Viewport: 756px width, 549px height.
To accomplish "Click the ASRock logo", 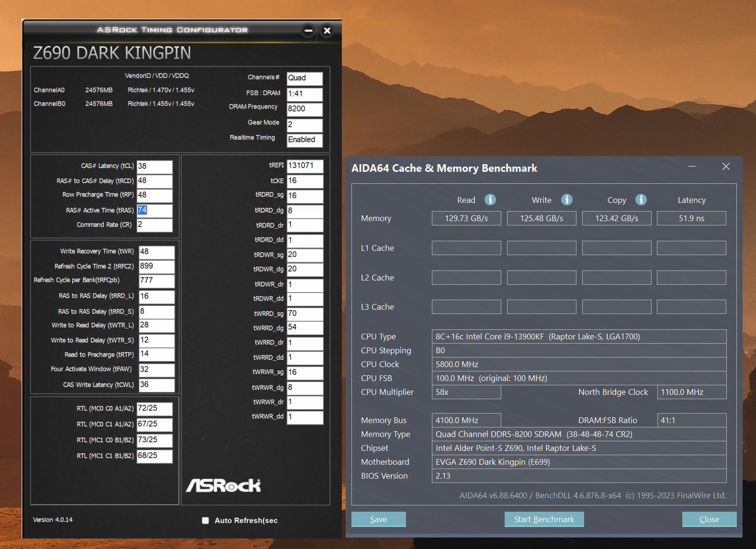I will click(223, 485).
